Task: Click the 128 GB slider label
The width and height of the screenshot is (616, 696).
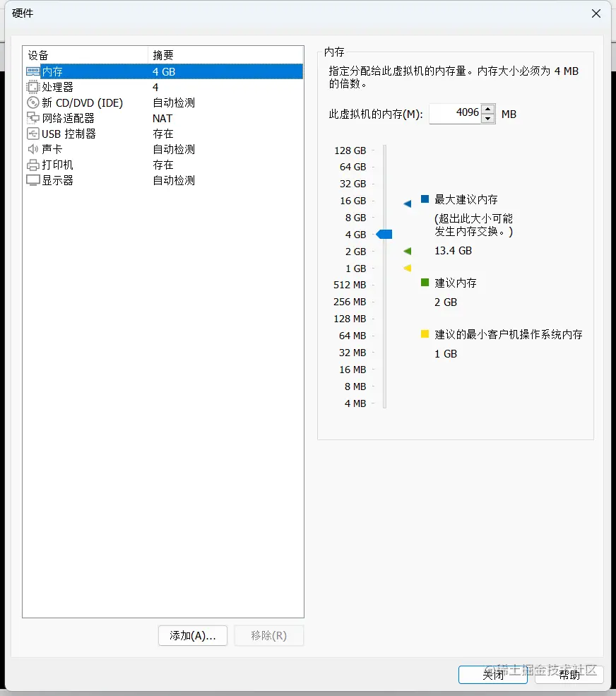Action: pyautogui.click(x=350, y=151)
